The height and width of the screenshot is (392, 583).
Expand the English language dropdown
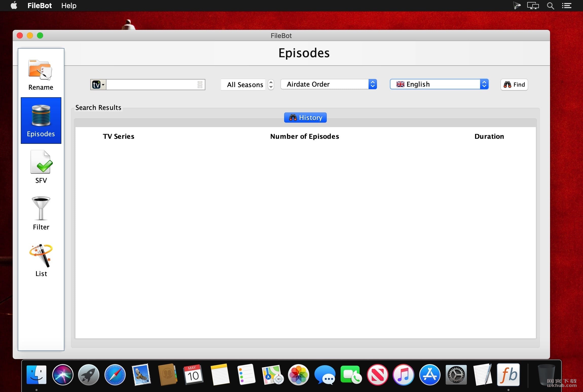(x=439, y=84)
